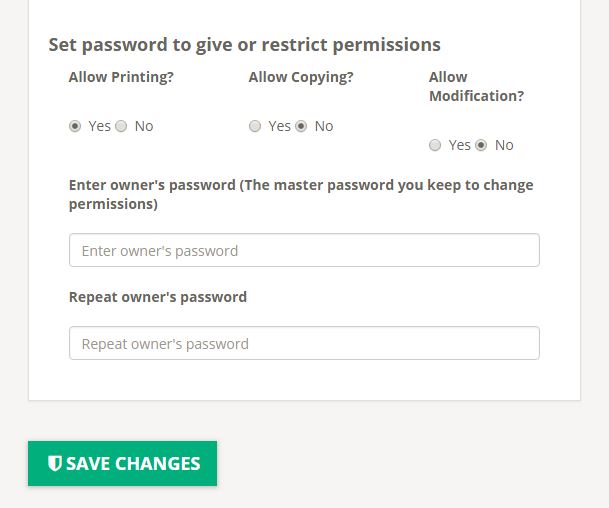Enable Yes radio for Allow Modification
The height and width of the screenshot is (508, 609).
[x=435, y=145]
